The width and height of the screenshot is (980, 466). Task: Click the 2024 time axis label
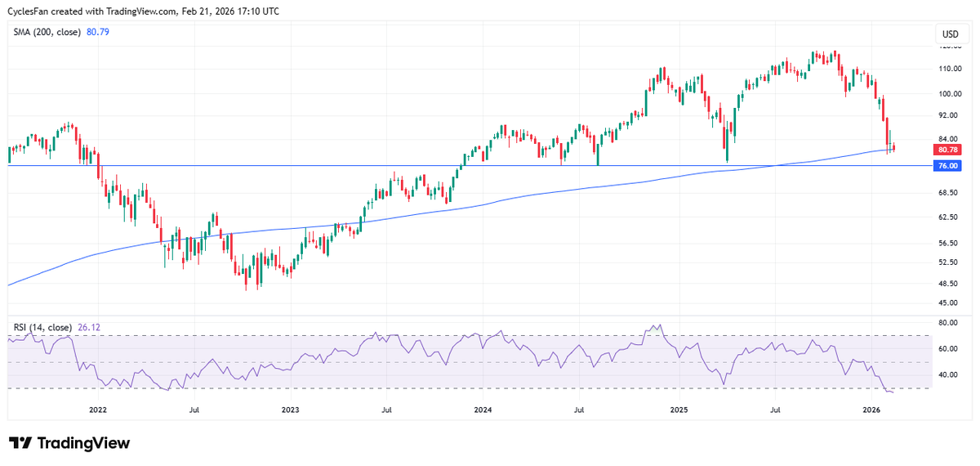[x=482, y=409]
